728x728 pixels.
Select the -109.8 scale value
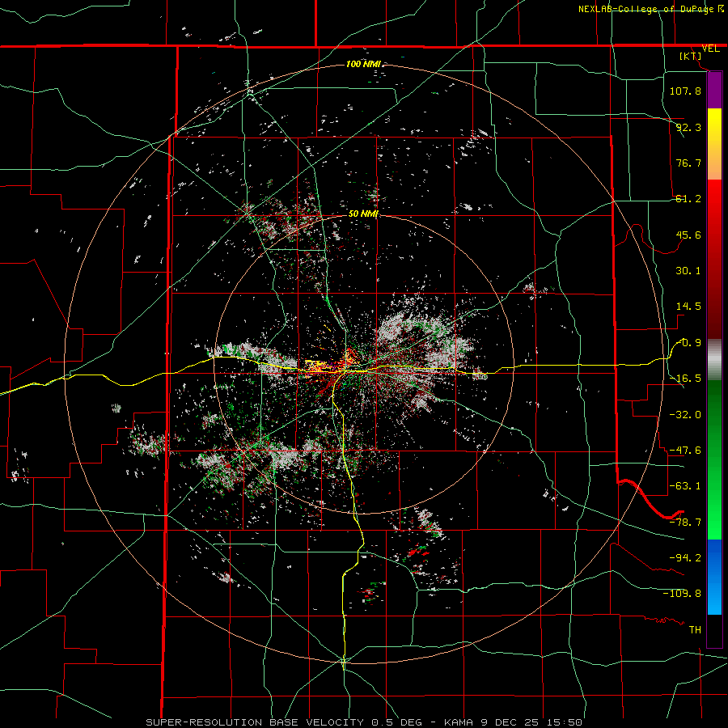pyautogui.click(x=682, y=594)
